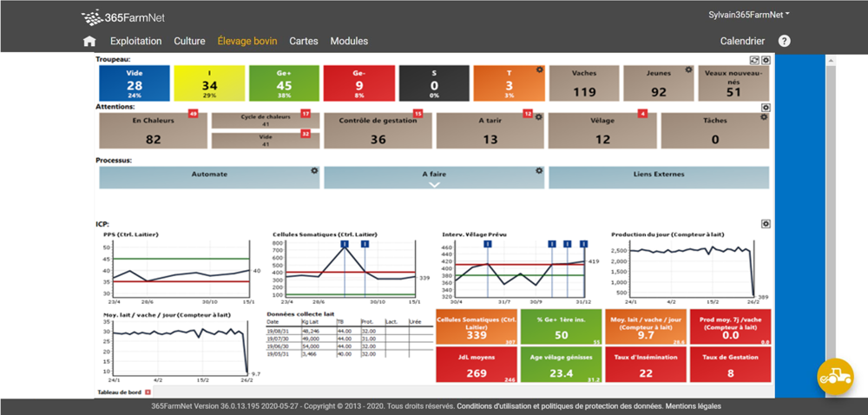Screen dimensions: 868x415
Task: Open gear settings for ICP section
Action: [x=766, y=223]
